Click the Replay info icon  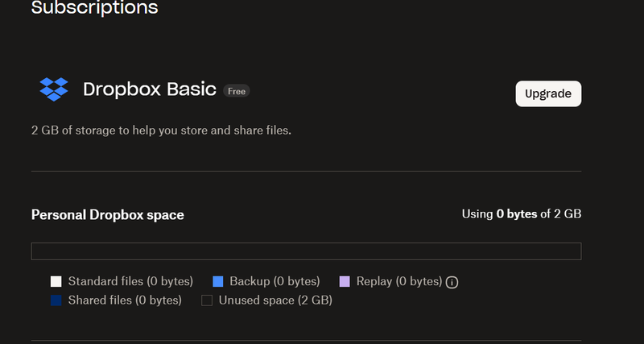(x=452, y=282)
